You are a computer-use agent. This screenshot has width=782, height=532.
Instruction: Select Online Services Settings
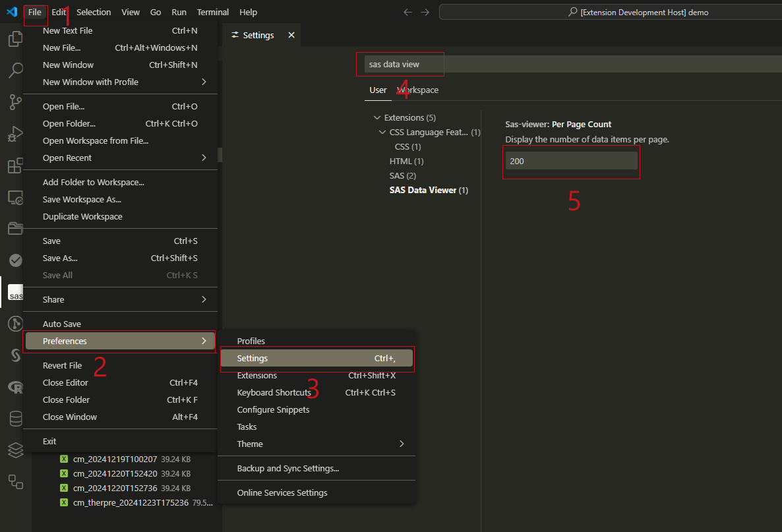click(x=316, y=492)
